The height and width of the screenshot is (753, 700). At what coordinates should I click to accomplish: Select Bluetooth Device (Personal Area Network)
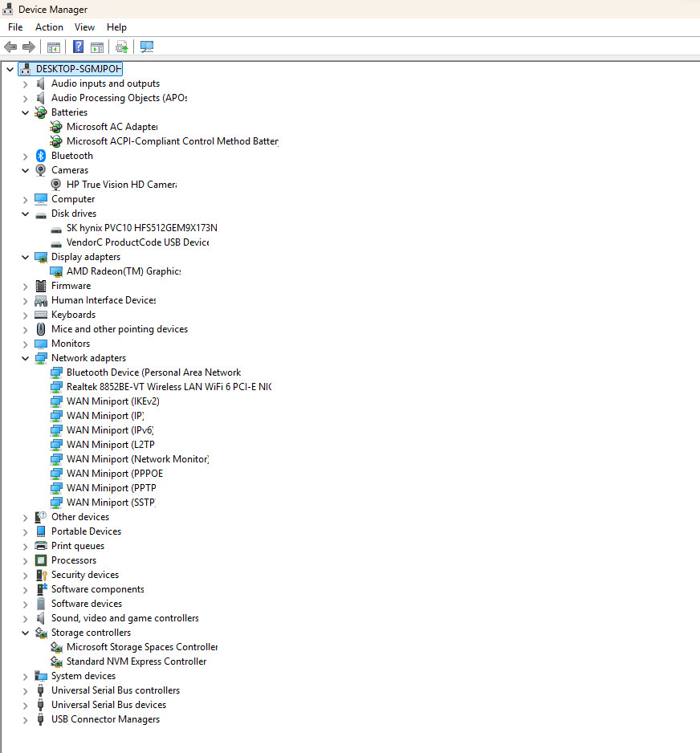153,372
